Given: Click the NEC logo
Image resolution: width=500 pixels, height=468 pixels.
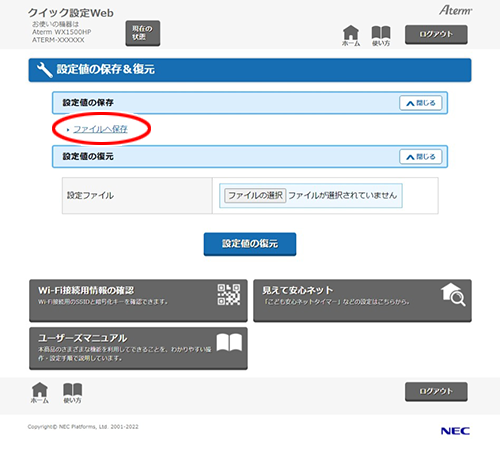Looking at the screenshot, I should [455, 431].
